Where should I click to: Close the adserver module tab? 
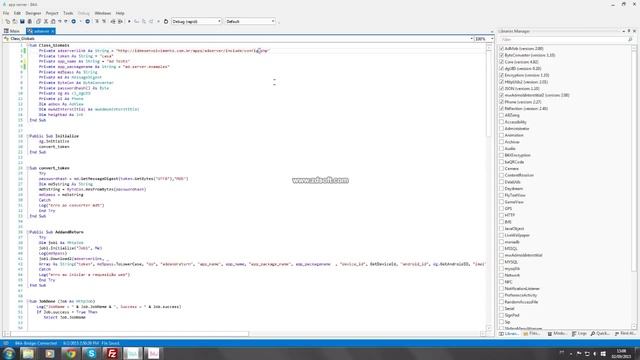coord(52,31)
